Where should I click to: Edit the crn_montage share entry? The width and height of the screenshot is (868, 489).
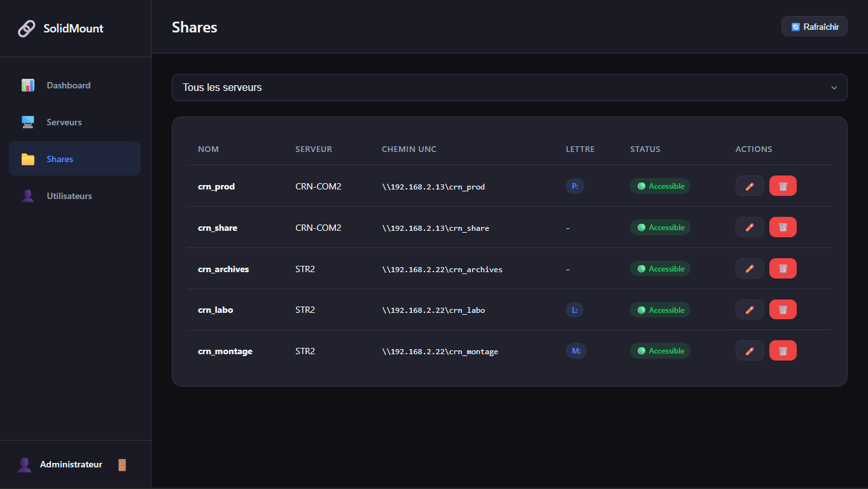click(750, 350)
